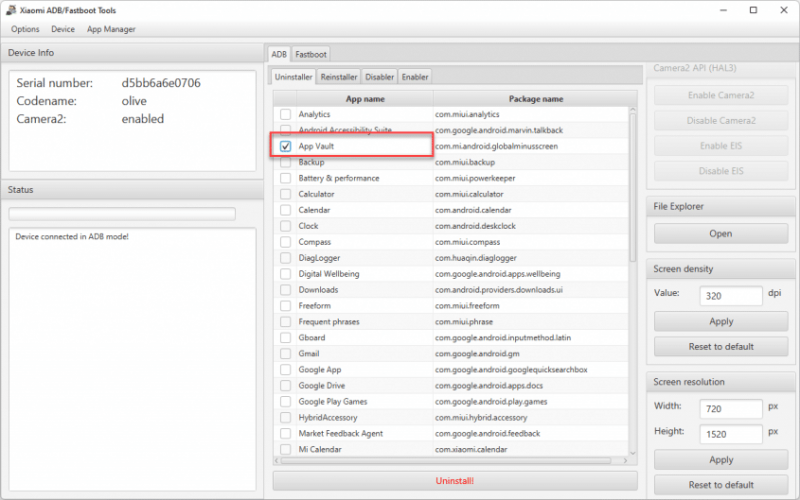Check the Google Play Games checkbox

[x=285, y=402]
